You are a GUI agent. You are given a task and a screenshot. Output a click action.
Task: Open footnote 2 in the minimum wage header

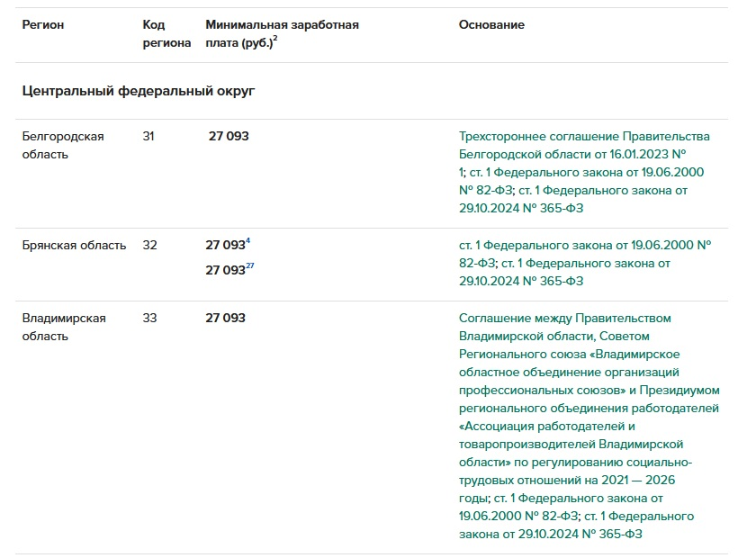tap(274, 39)
